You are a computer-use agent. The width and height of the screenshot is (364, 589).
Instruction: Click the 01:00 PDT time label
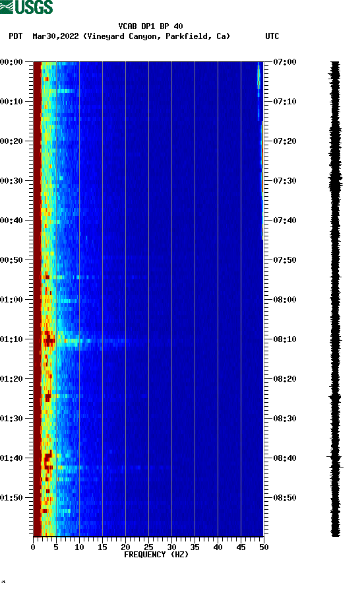click(12, 300)
